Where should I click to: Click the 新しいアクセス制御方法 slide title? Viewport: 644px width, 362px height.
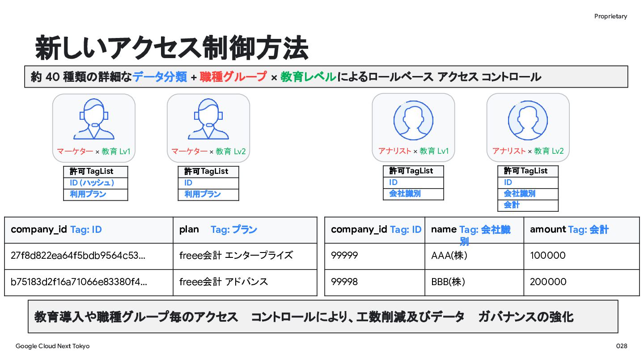tap(172, 48)
